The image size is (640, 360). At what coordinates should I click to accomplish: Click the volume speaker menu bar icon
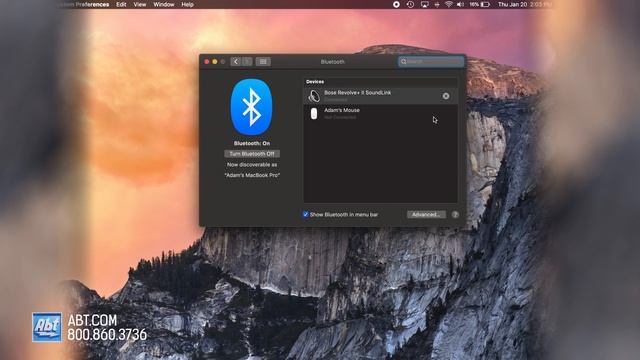point(460,4)
